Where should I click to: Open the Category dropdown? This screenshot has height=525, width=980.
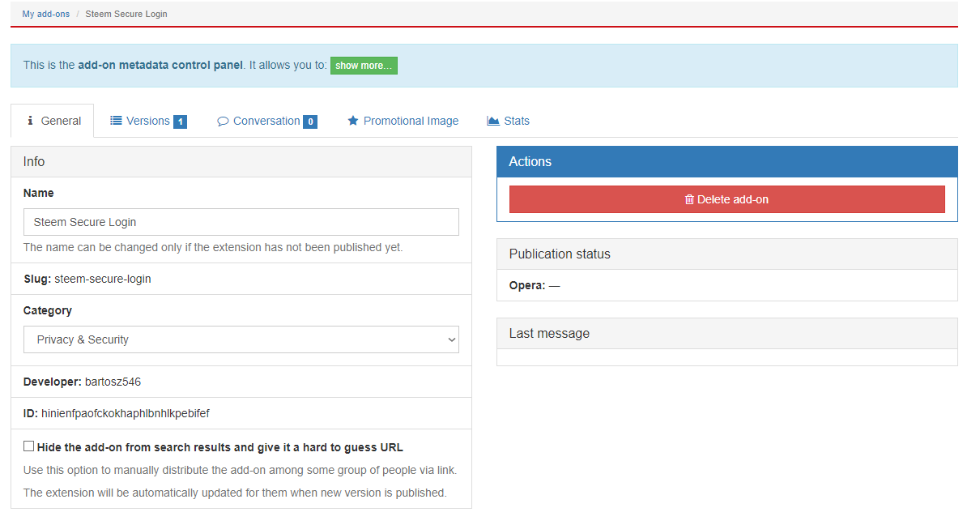pos(241,339)
